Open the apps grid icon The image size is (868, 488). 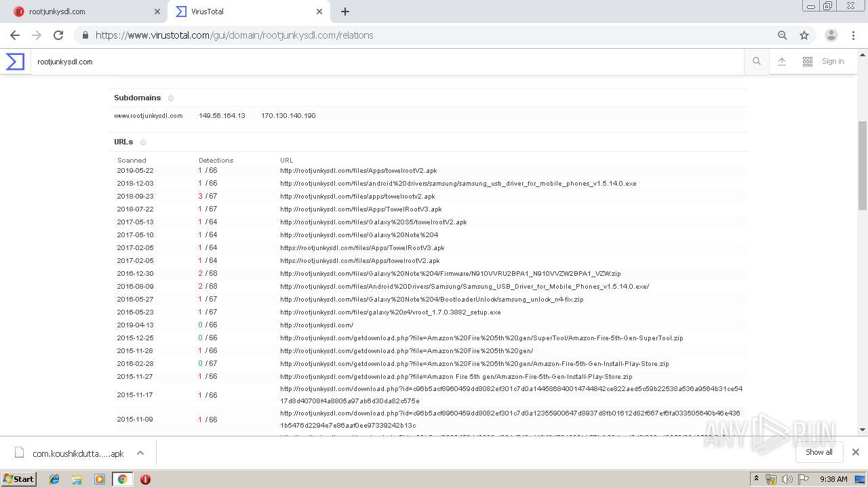tap(808, 62)
